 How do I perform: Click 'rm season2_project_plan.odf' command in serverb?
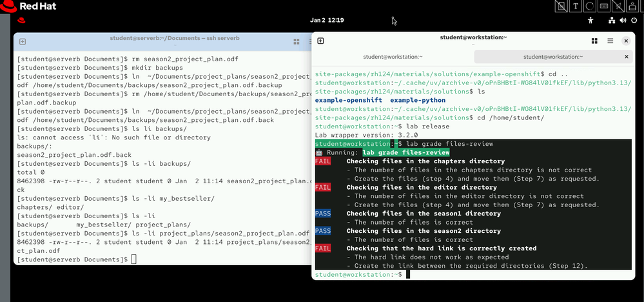tap(185, 59)
